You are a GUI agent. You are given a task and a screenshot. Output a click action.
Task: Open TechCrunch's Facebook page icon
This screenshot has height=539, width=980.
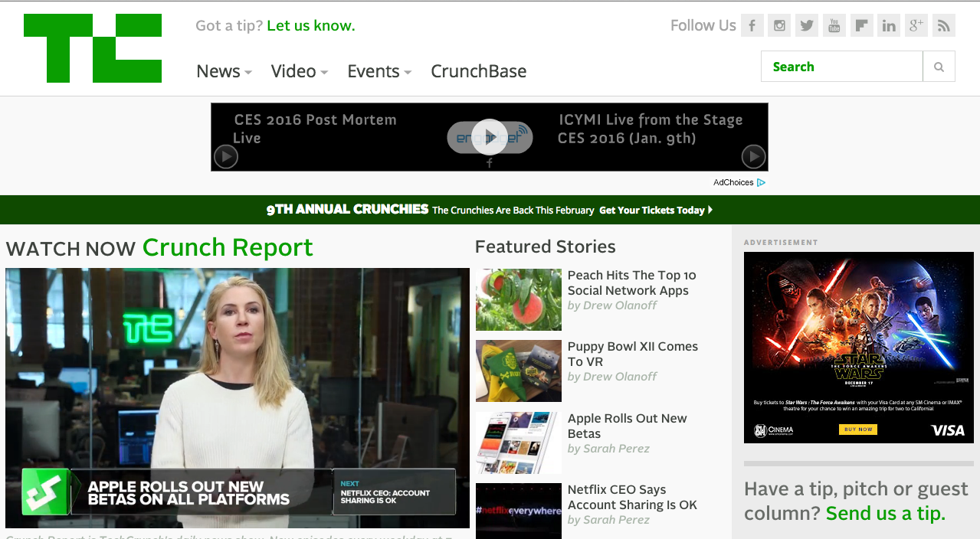752,25
